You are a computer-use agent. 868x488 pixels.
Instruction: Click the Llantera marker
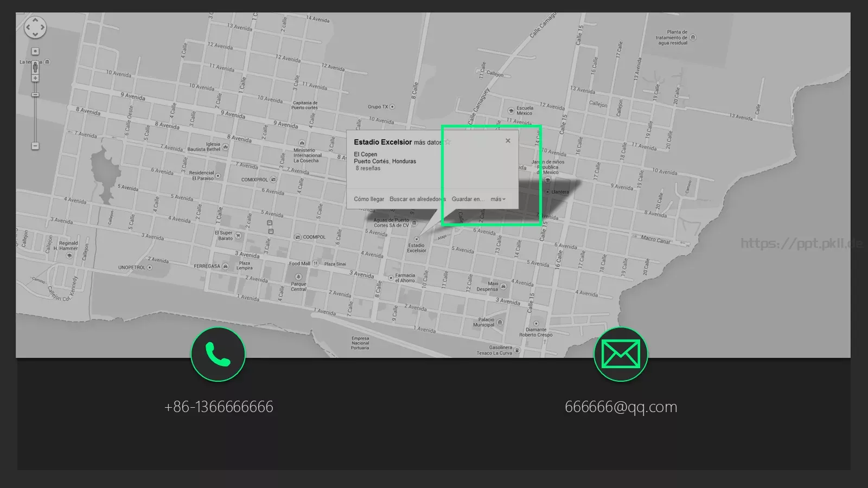[x=547, y=192]
